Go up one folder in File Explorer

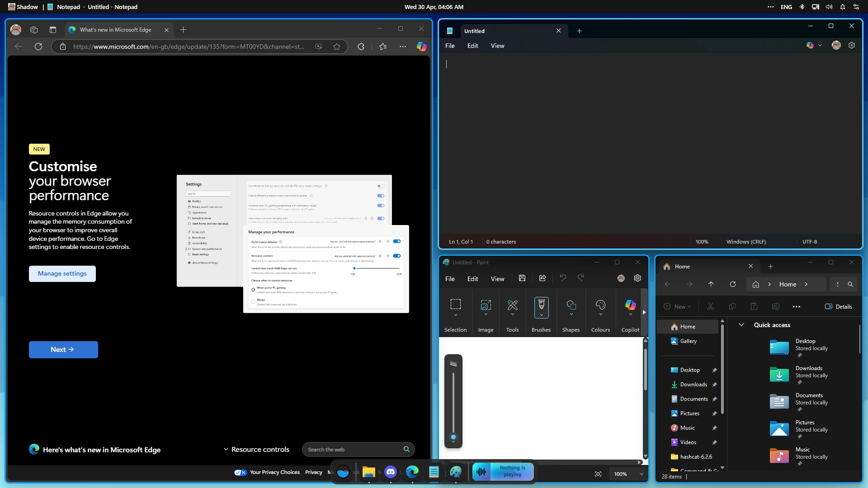click(711, 284)
